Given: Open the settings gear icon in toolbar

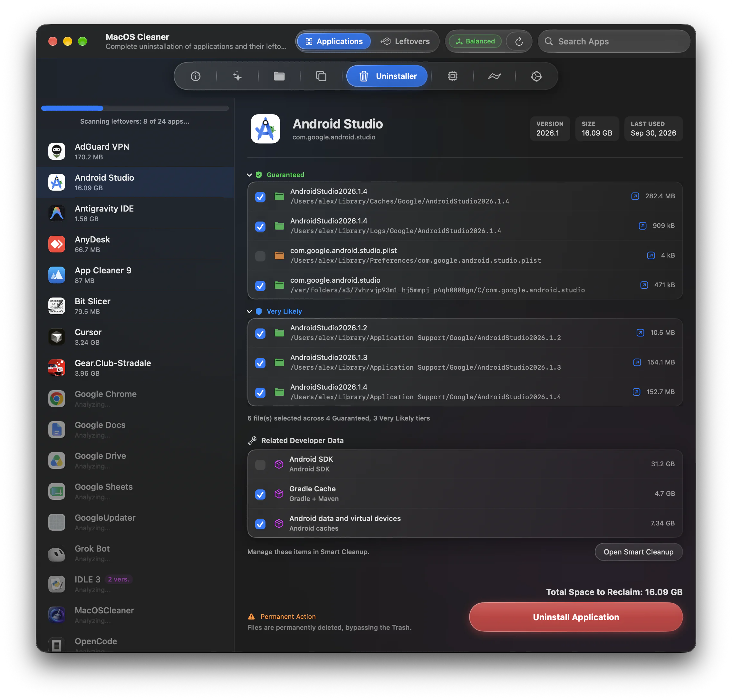Looking at the screenshot, I should tap(536, 76).
